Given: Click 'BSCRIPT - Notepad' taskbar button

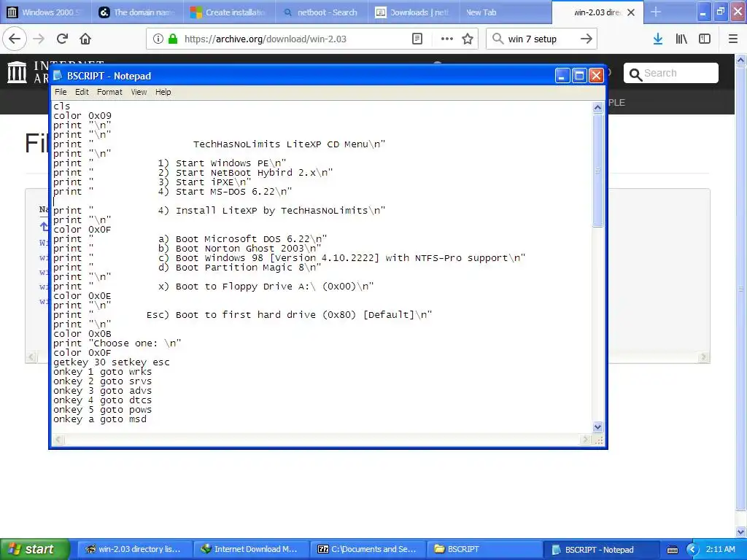Looking at the screenshot, I should tap(601, 550).
